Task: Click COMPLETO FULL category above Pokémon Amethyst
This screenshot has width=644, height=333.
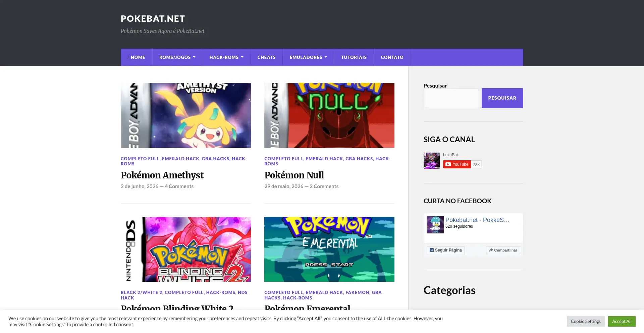Action: pyautogui.click(x=140, y=159)
